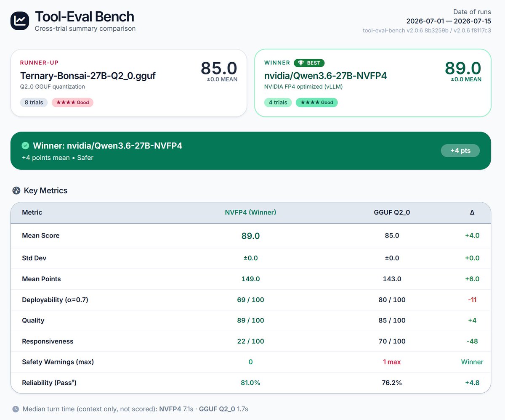Click the +4.0 delta in Mean Score row

click(x=472, y=235)
